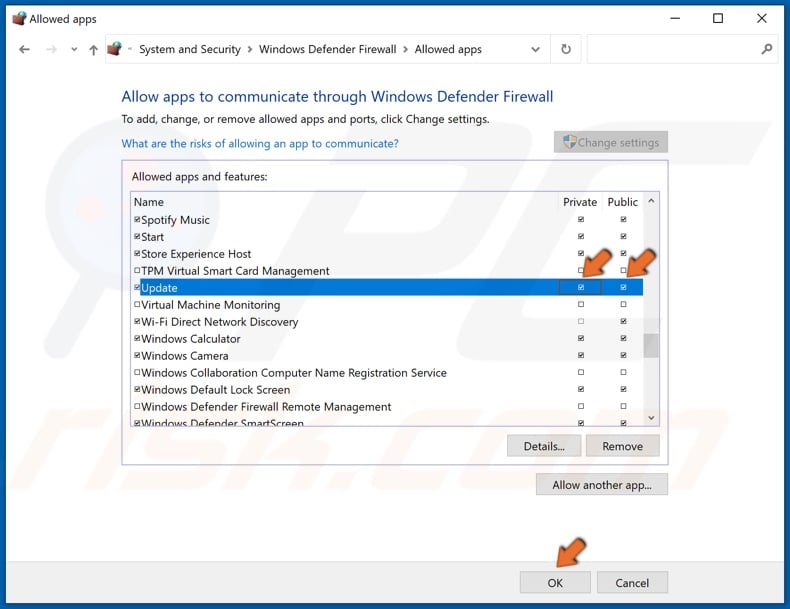This screenshot has width=790, height=609.
Task: Select Wi-Fi Direct Network Discovery row
Action: 387,321
